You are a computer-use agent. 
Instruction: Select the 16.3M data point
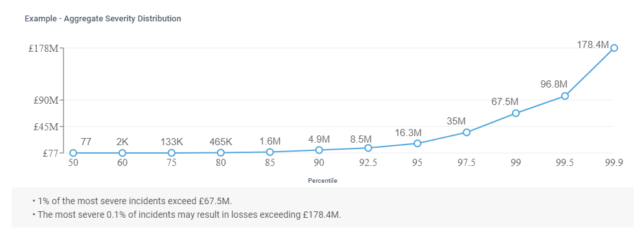(x=417, y=143)
